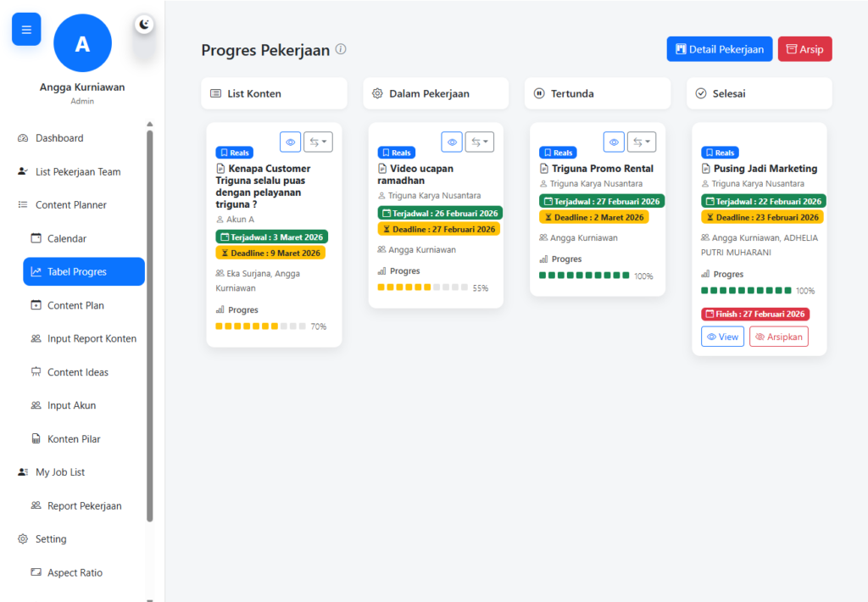Click the hamburger menu button
The width and height of the screenshot is (868, 602).
(x=26, y=30)
